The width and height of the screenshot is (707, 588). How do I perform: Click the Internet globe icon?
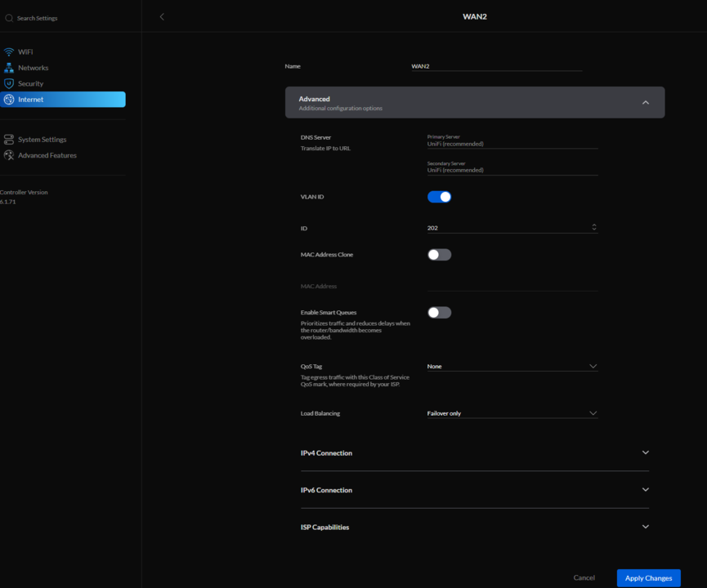coord(9,100)
